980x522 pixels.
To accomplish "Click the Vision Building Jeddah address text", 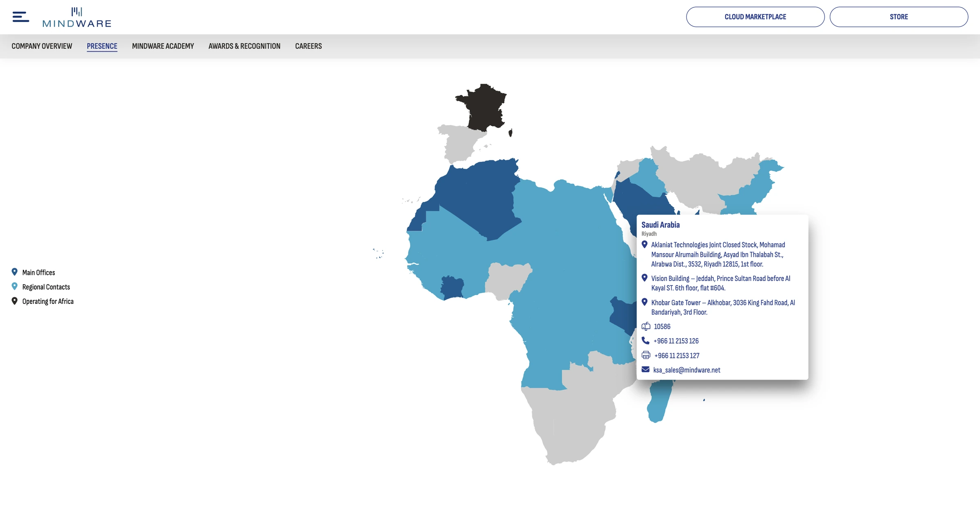I will coord(721,283).
